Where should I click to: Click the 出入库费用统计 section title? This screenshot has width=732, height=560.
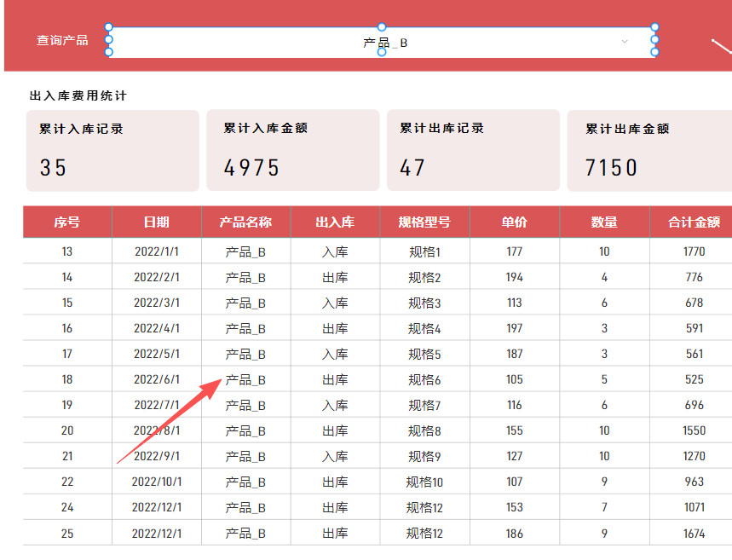click(78, 96)
